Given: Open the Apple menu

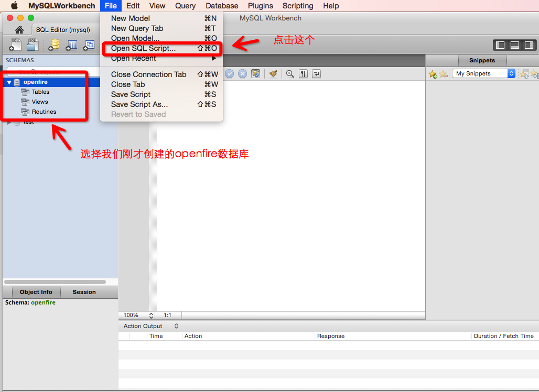Looking at the screenshot, I should tap(14, 6).
